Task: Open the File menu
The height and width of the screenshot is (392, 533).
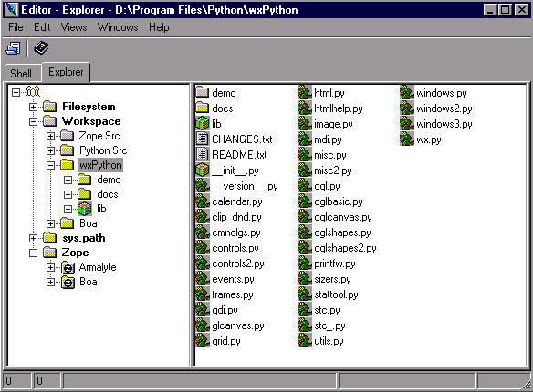Action: tap(16, 27)
